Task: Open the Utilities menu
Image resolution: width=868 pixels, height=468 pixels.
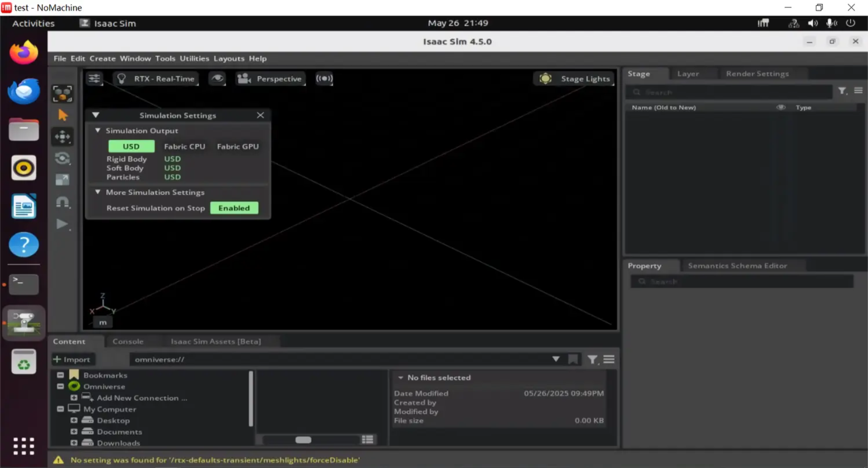Action: [194, 58]
